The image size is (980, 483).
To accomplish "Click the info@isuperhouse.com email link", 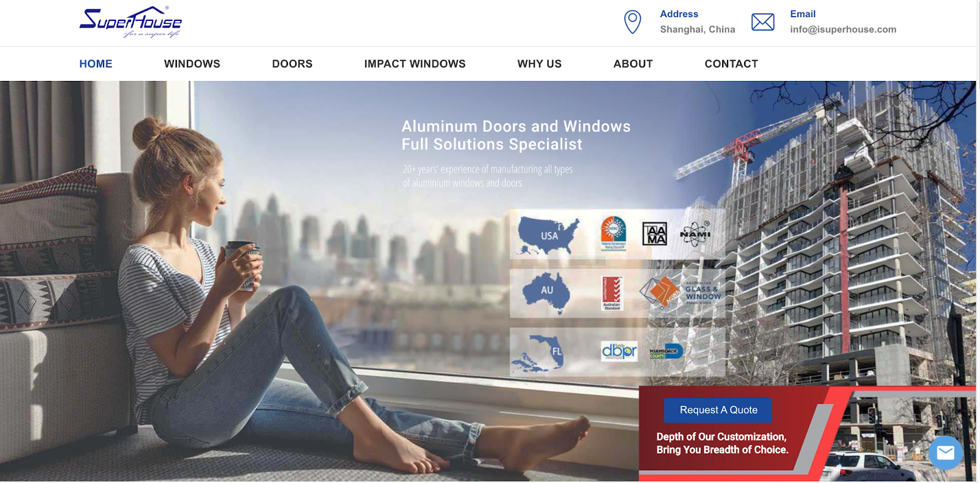I will tap(843, 29).
